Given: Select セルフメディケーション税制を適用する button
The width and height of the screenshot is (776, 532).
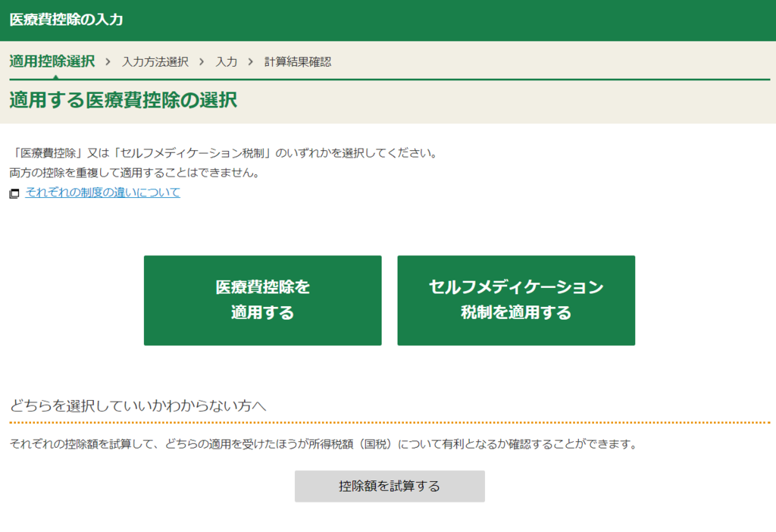Looking at the screenshot, I should point(515,300).
